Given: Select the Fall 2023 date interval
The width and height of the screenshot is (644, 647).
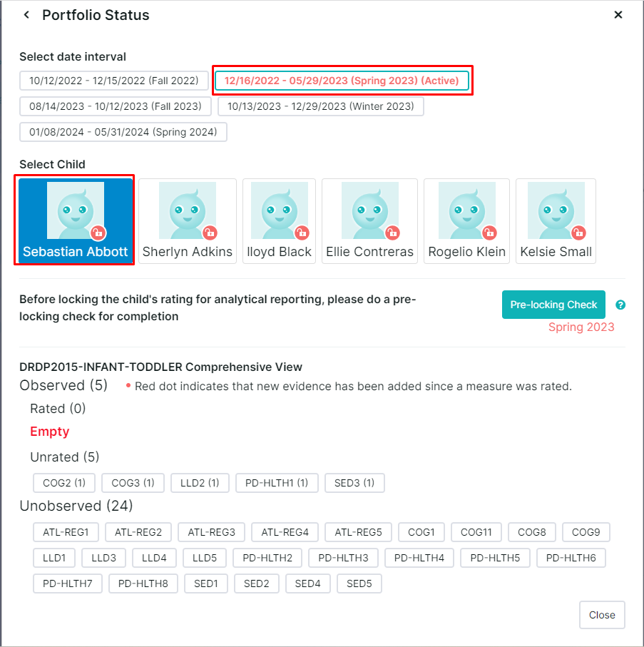Looking at the screenshot, I should (116, 106).
